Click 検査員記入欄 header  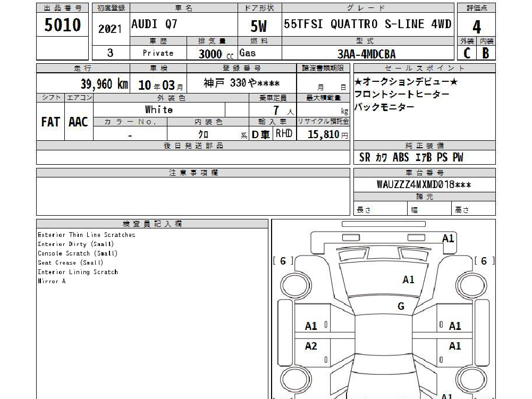pos(152,224)
